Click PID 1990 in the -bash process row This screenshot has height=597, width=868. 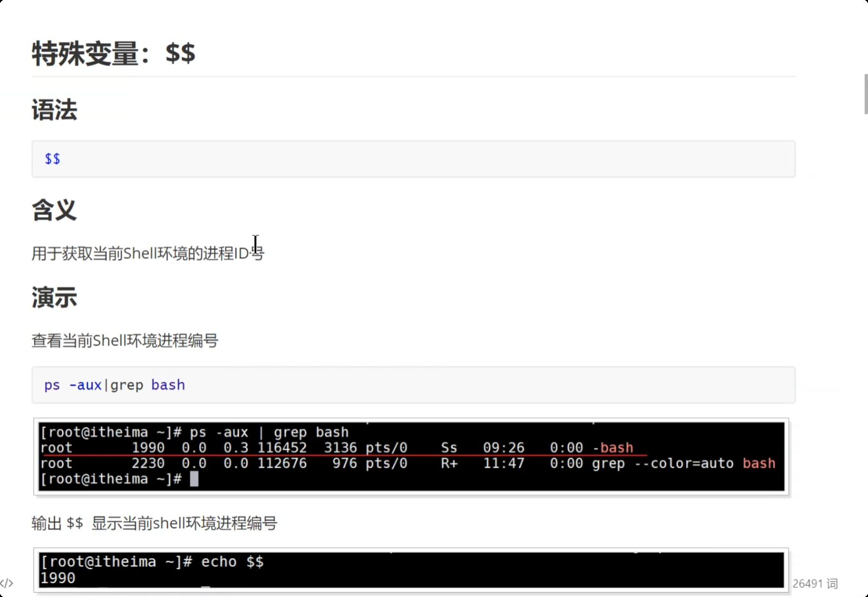148,448
